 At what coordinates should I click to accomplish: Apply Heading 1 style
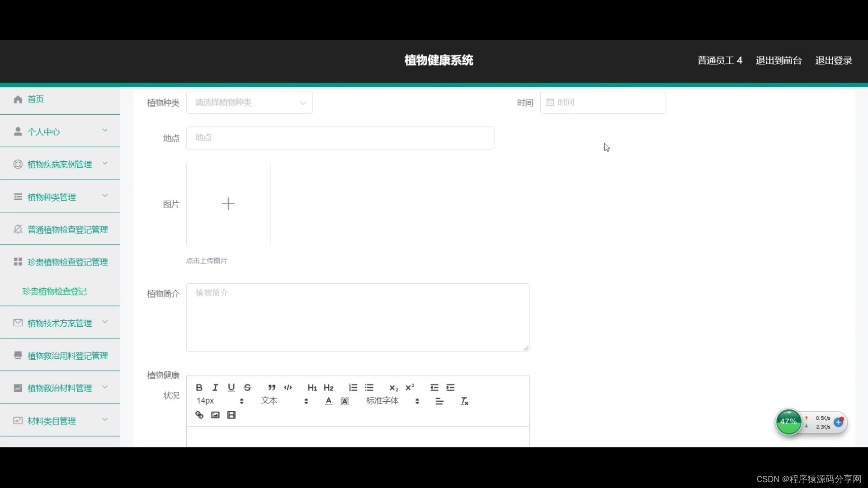pos(312,387)
